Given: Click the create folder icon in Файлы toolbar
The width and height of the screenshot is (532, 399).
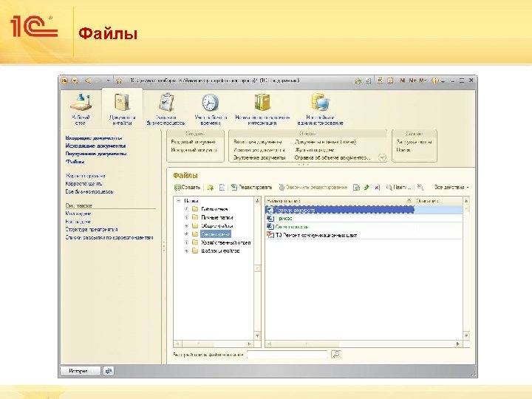Looking at the screenshot, I should click(211, 187).
